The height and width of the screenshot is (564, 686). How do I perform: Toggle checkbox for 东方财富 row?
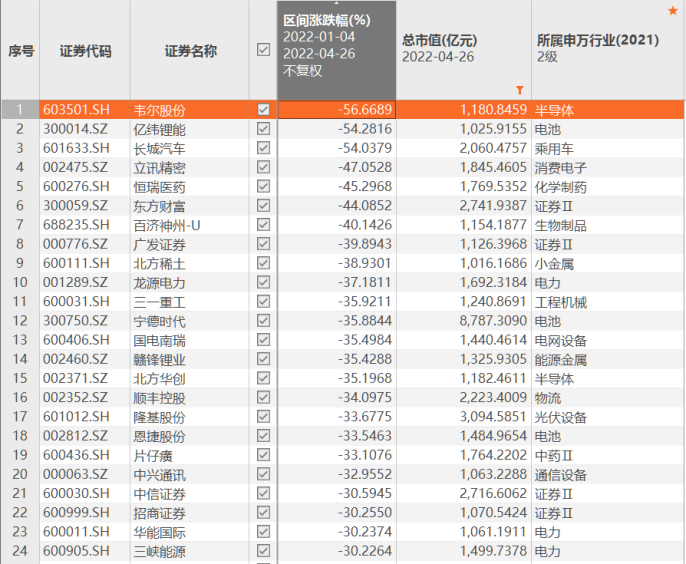[x=263, y=206]
